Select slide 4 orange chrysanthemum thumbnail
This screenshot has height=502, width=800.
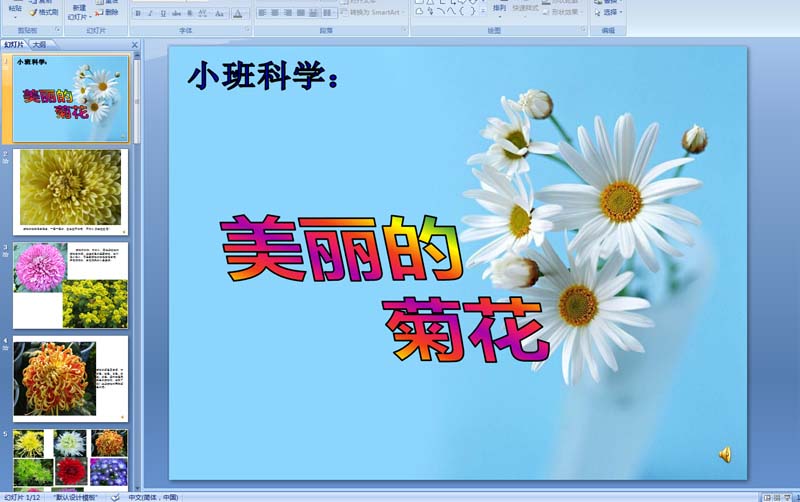click(70, 379)
